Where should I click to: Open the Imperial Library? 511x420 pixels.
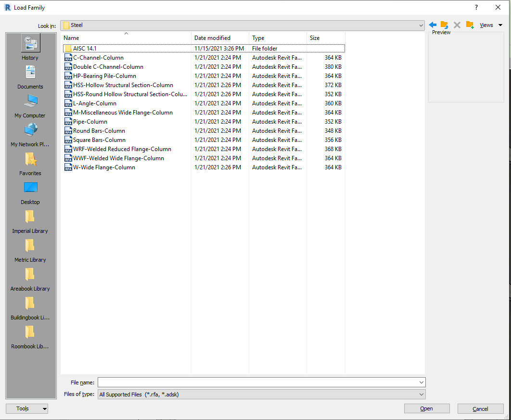click(30, 220)
